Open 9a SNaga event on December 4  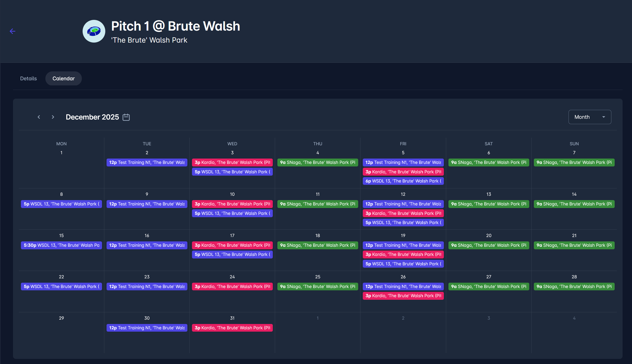tap(318, 162)
